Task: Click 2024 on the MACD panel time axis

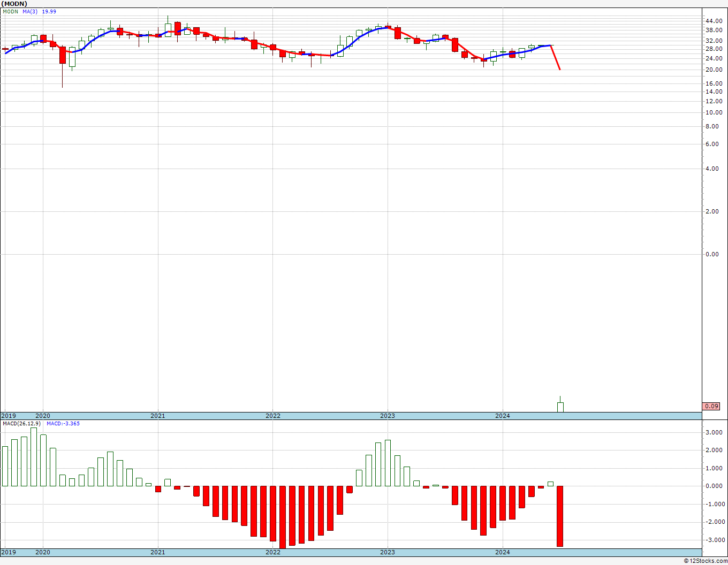Action: pos(503,552)
